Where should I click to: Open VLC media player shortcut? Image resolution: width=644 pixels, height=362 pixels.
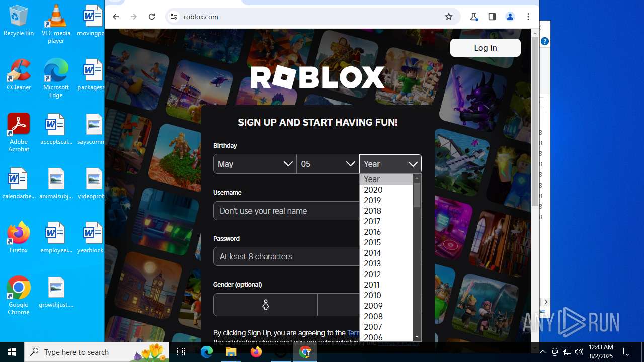pyautogui.click(x=56, y=24)
